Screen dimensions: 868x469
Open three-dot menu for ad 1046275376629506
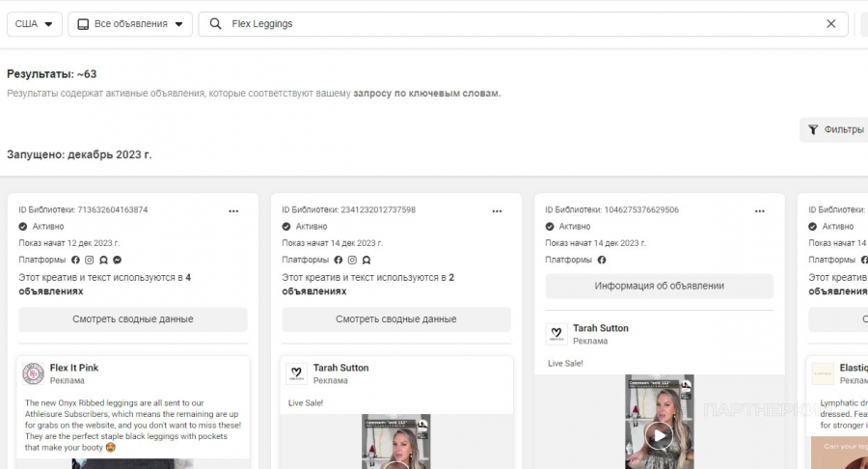tap(760, 211)
